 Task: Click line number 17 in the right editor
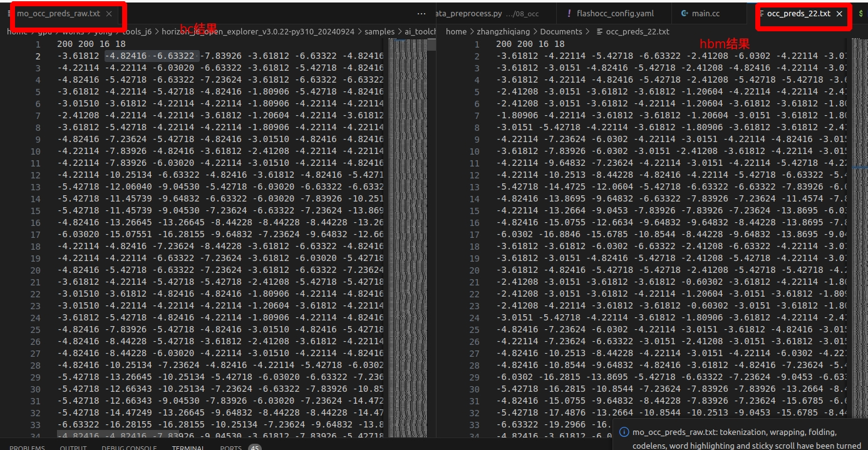pyautogui.click(x=474, y=235)
